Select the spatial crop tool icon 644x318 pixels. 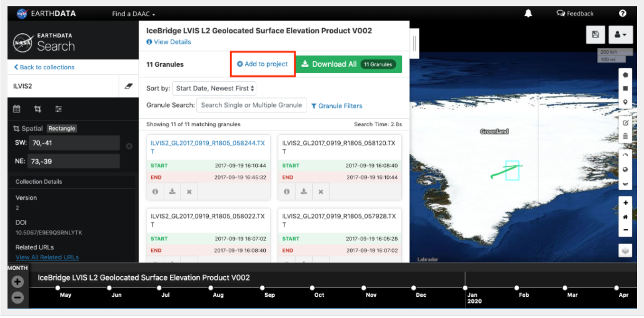tap(38, 109)
